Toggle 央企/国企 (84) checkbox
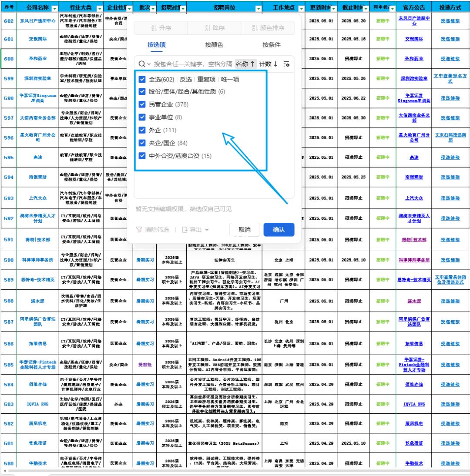The width and height of the screenshot is (470, 476). click(x=142, y=143)
